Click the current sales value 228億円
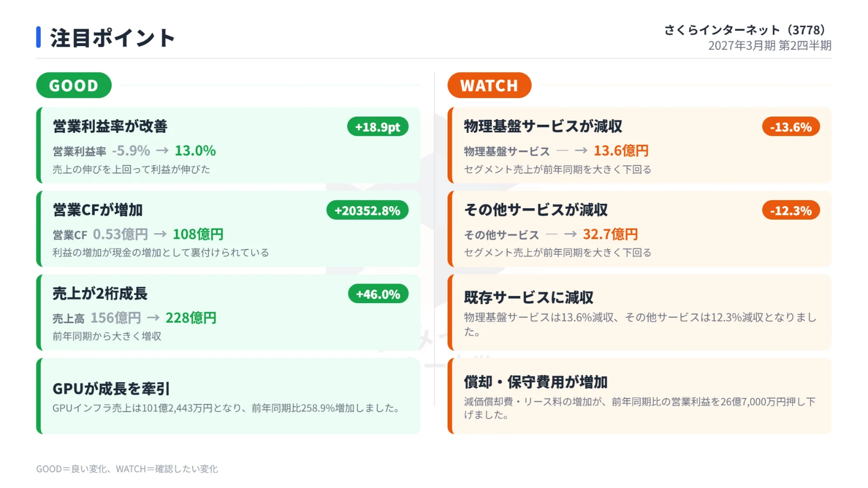This screenshot has width=868, height=488. point(191,318)
